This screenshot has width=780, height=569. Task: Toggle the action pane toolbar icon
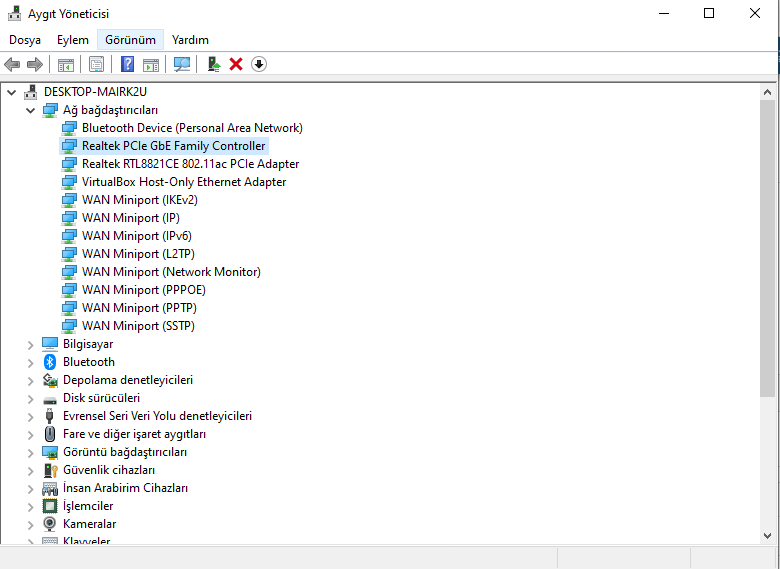[x=151, y=64]
